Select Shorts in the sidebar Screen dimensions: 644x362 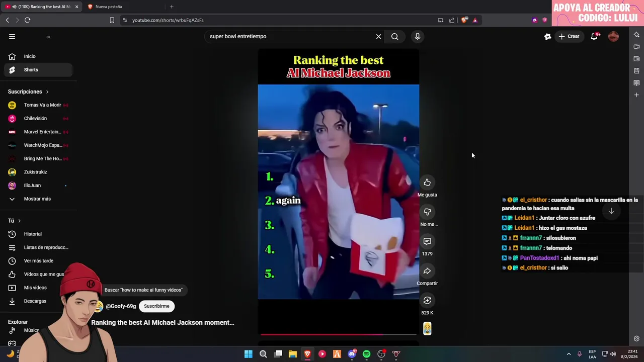point(38,70)
